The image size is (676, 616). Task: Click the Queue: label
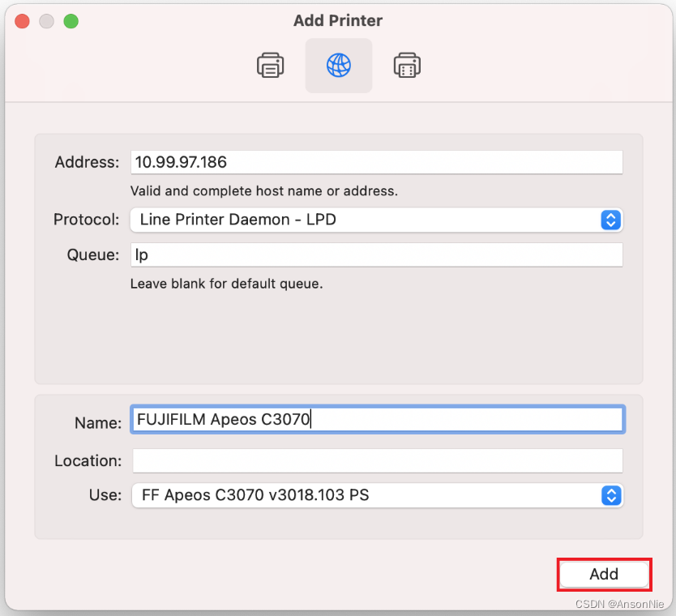(92, 255)
